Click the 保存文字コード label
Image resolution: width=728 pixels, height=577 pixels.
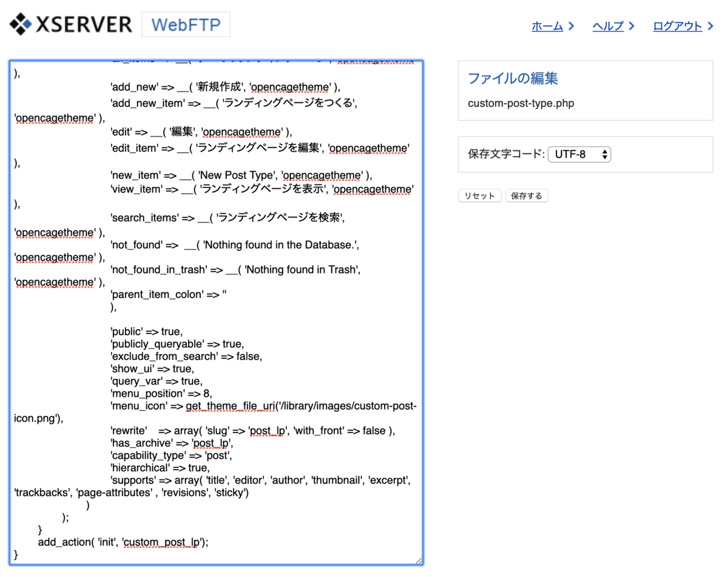point(506,154)
